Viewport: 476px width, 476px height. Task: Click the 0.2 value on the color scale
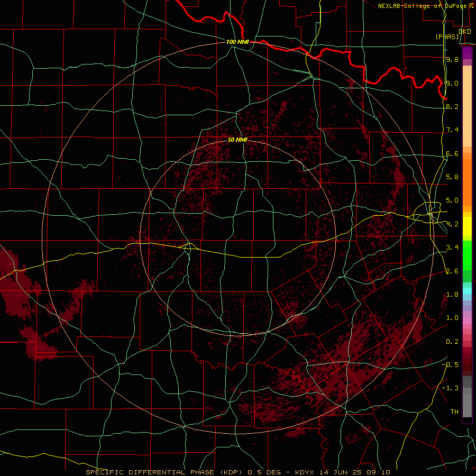tap(452, 342)
